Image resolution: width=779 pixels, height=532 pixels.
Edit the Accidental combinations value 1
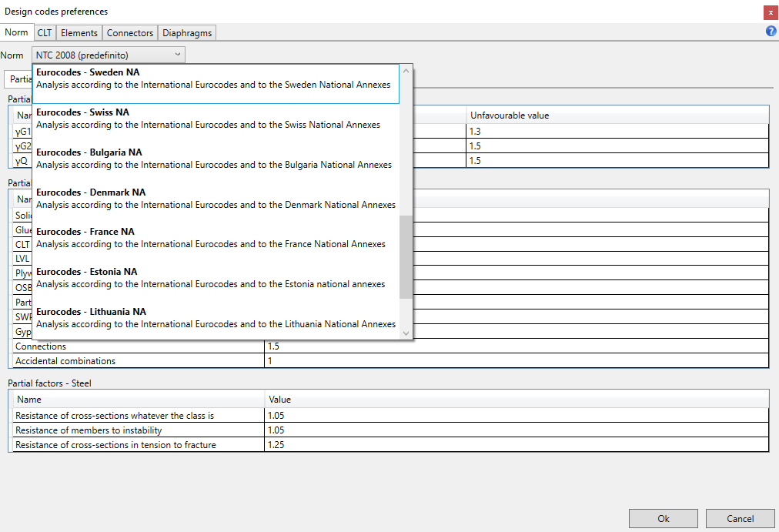(517, 360)
